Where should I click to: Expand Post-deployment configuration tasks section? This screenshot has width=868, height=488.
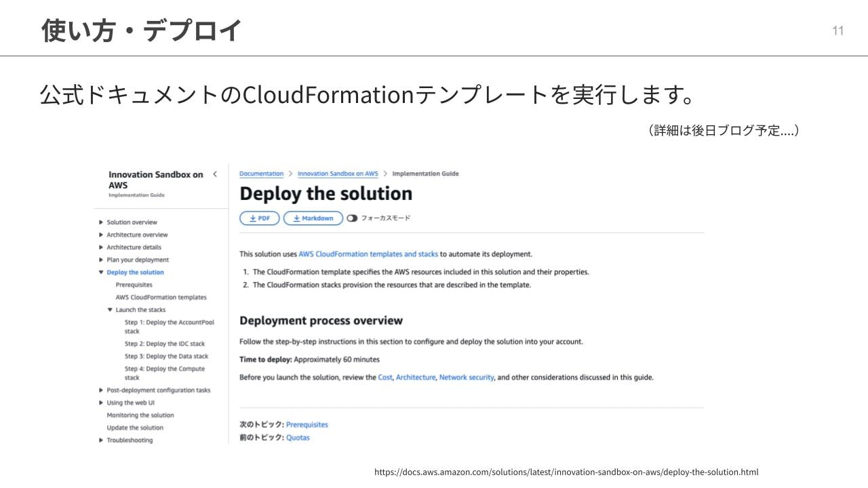click(x=101, y=390)
